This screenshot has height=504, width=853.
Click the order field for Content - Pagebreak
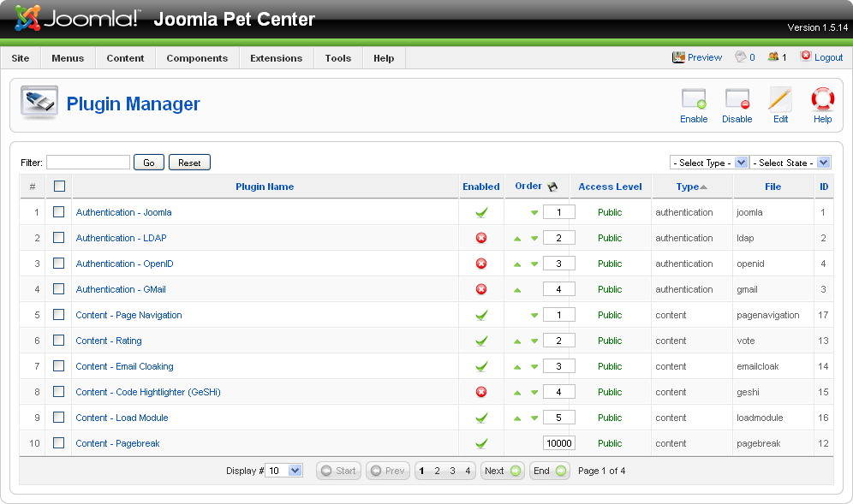coord(558,443)
